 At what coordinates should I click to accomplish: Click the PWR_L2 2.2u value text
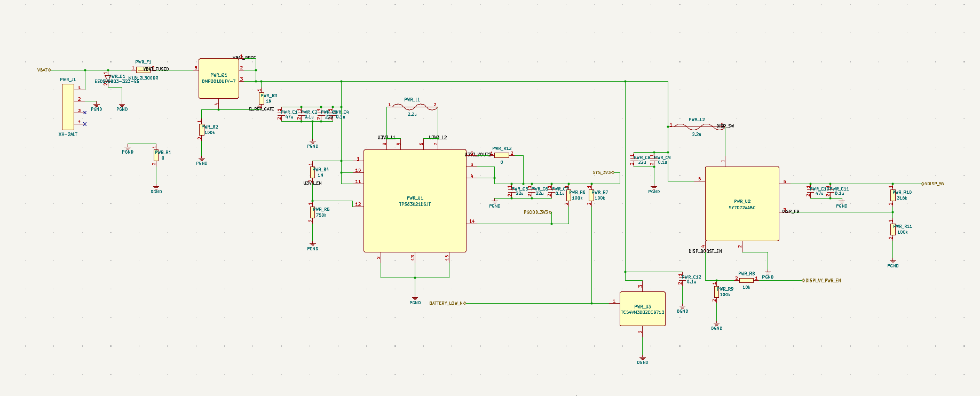[697, 134]
